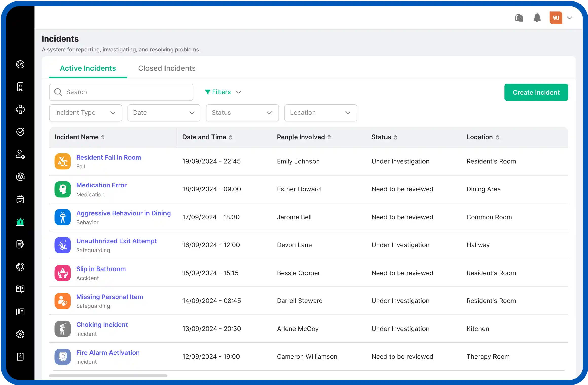The image size is (588, 385).
Task: Open Unauthorized Exit Attempt link
Action: click(x=116, y=241)
